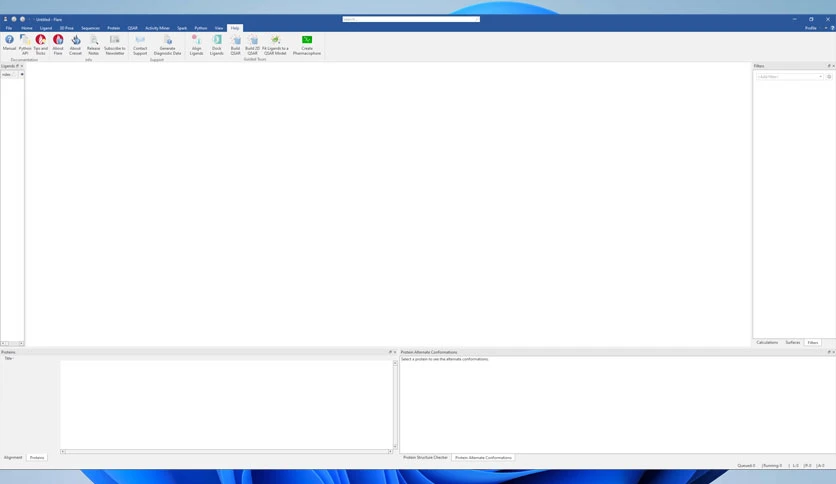The height and width of the screenshot is (484, 836).
Task: Switch to the Protein ribbon tab
Action: point(114,28)
